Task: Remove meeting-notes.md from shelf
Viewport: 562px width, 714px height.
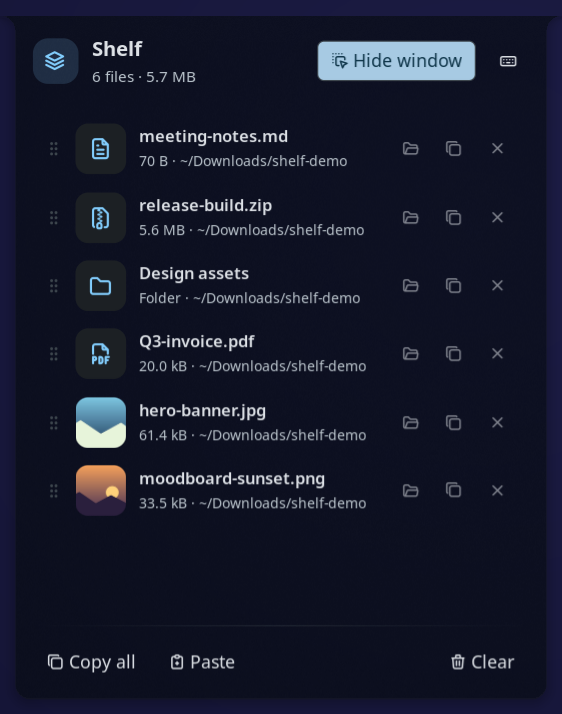Action: 497,148
